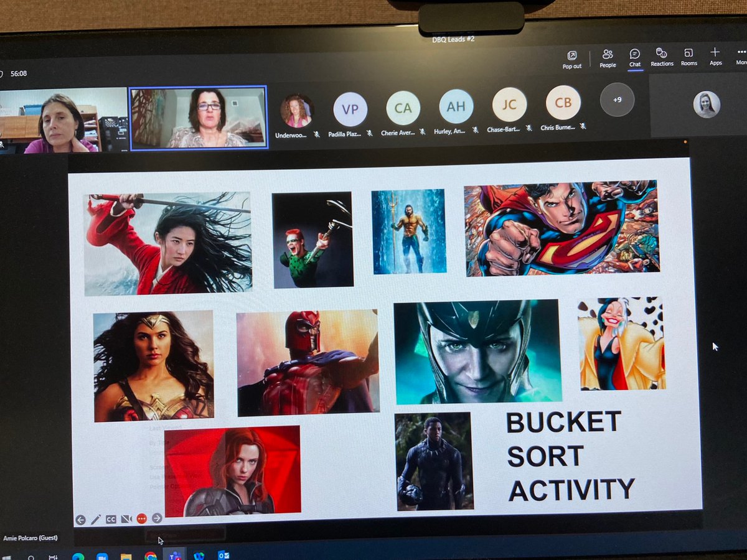Open the Reactions menu

[662, 57]
